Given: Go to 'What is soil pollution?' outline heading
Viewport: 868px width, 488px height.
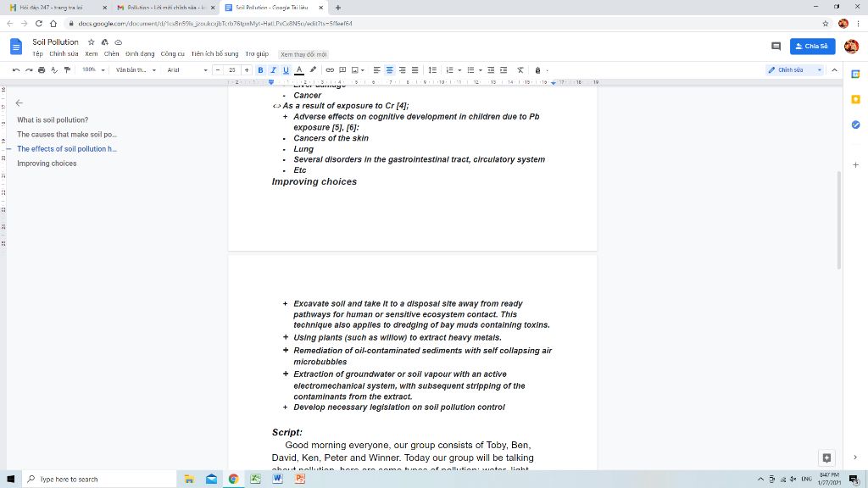Looking at the screenshot, I should coord(53,120).
